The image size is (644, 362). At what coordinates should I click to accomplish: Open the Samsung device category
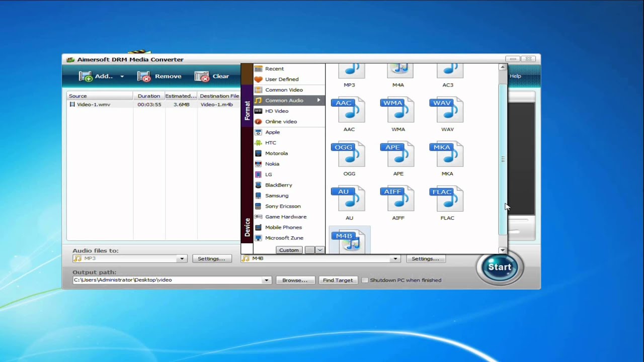(x=289, y=195)
